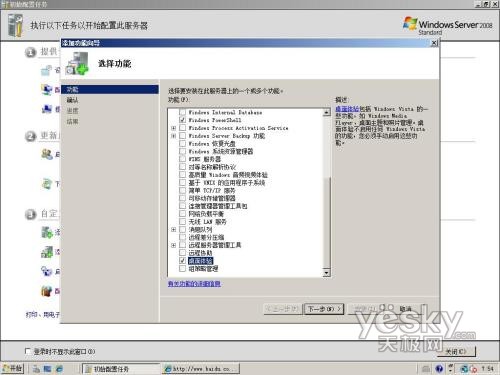Click the step 1 number icon
This screenshot has width=500, height=375.
click(x=30, y=52)
